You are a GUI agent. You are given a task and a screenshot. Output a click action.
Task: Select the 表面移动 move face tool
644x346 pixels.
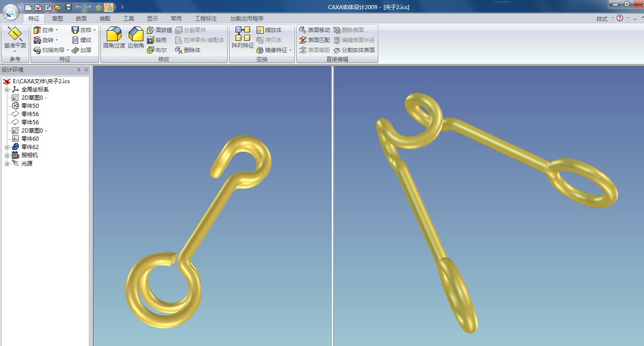point(314,30)
